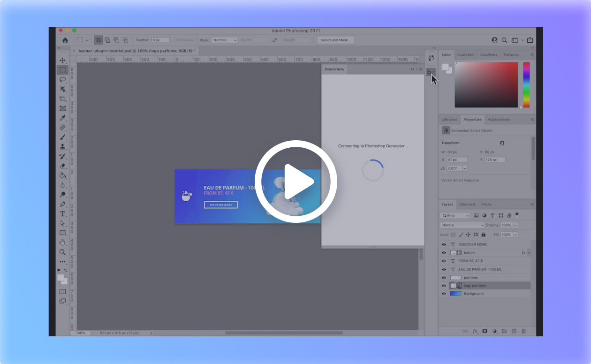Open the blend mode Normal dropdown

click(x=462, y=225)
